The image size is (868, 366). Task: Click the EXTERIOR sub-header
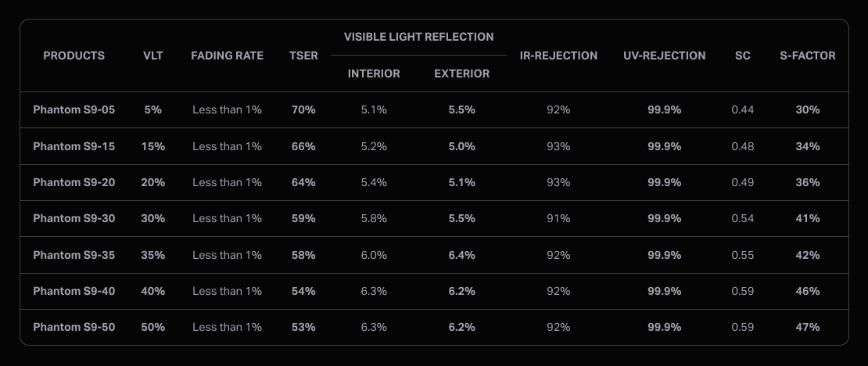coord(461,74)
